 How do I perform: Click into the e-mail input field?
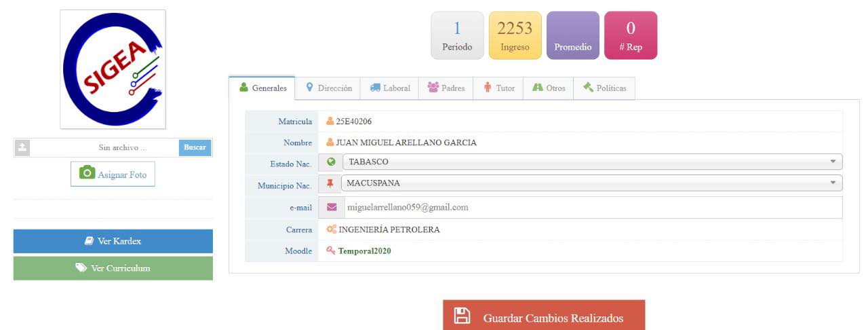click(x=591, y=207)
